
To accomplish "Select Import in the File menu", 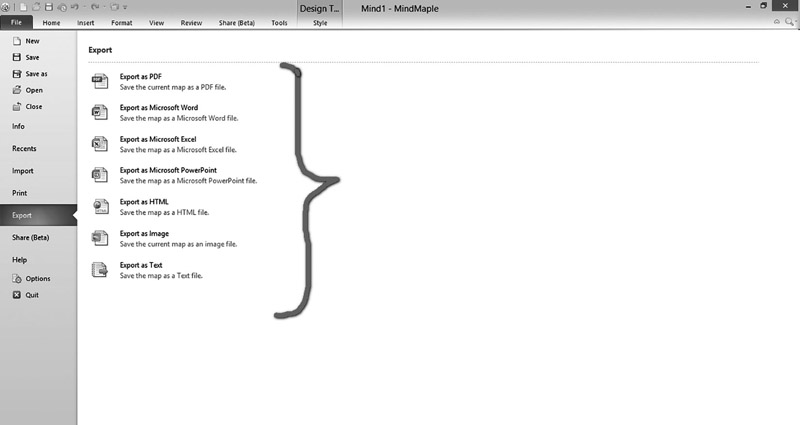I will tap(23, 171).
